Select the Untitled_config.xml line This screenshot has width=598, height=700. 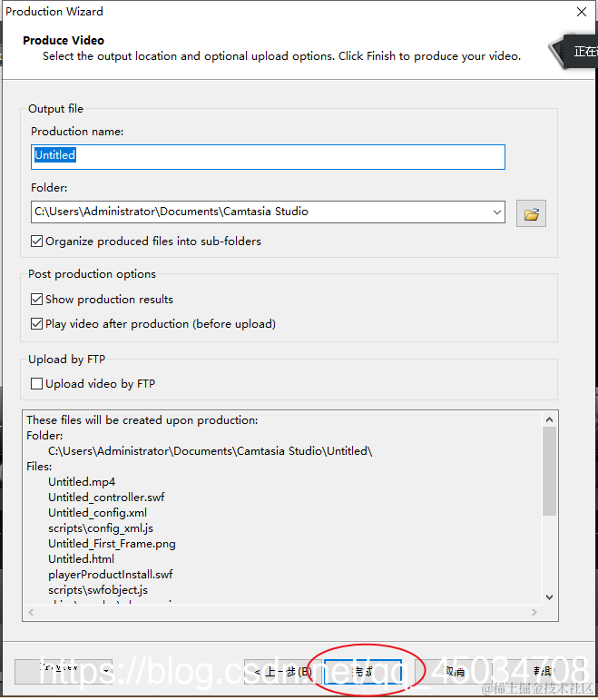97,512
